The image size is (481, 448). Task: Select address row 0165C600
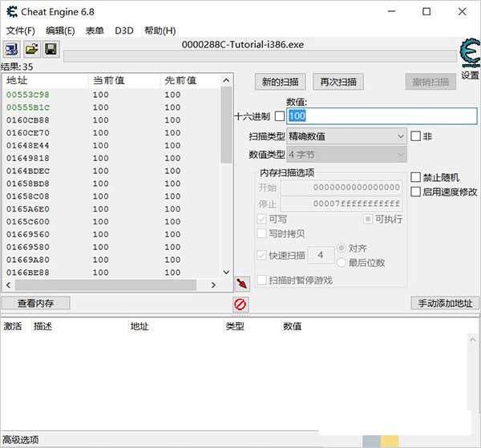click(x=111, y=221)
